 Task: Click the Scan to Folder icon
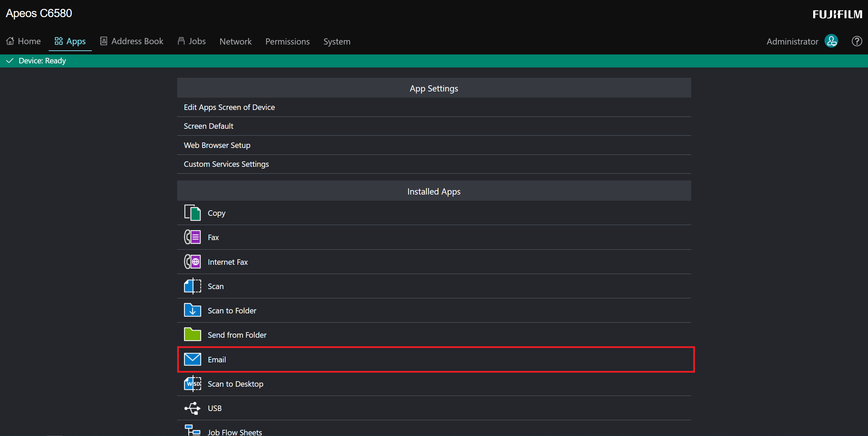point(192,310)
